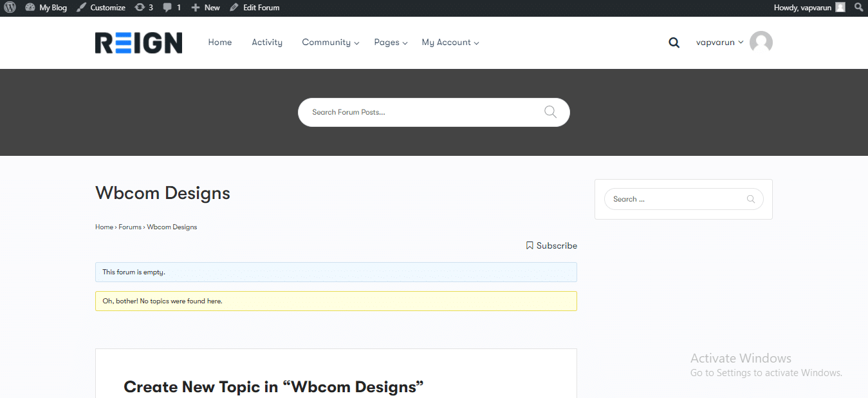Click the Wbcom Designs page title
The height and width of the screenshot is (398, 868).
(x=163, y=193)
